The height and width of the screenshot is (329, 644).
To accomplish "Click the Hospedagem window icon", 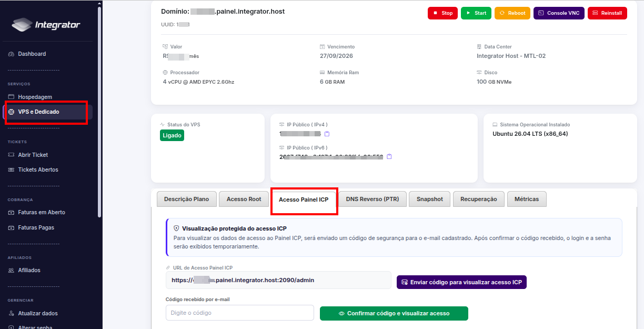I will pyautogui.click(x=12, y=97).
